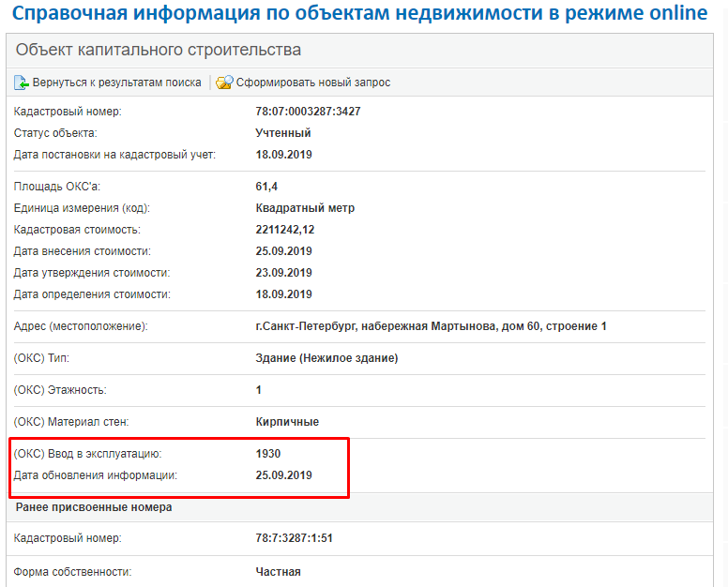Click the status value "Учтенный"
The height and width of the screenshot is (587, 728).
coord(283,133)
